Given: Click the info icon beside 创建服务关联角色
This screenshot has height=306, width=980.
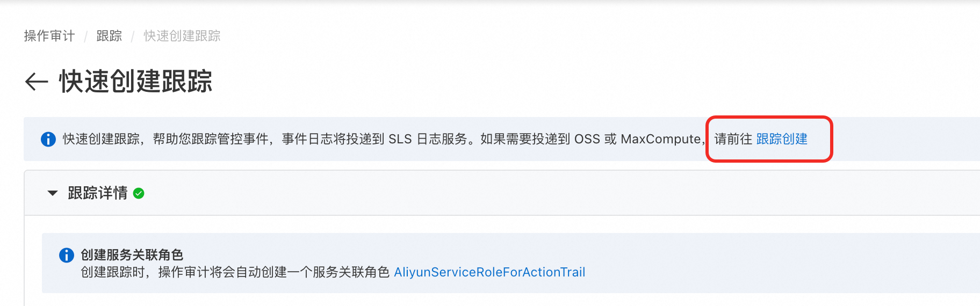Looking at the screenshot, I should click(x=67, y=255).
